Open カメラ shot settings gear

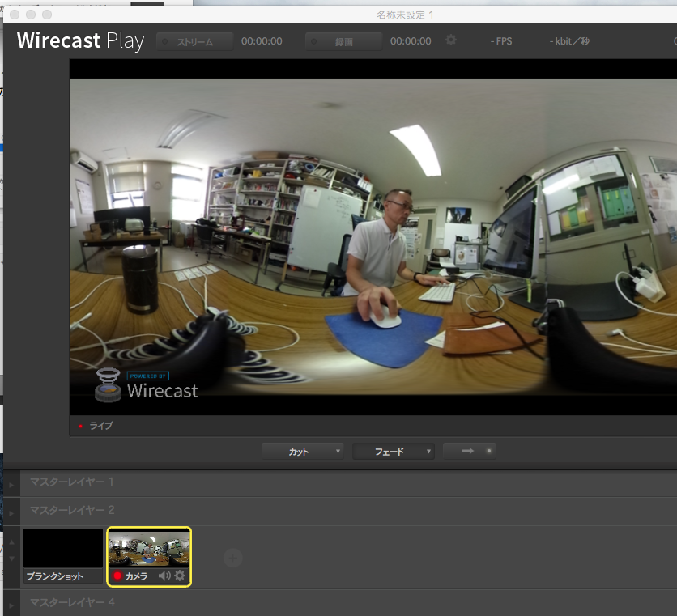180,576
